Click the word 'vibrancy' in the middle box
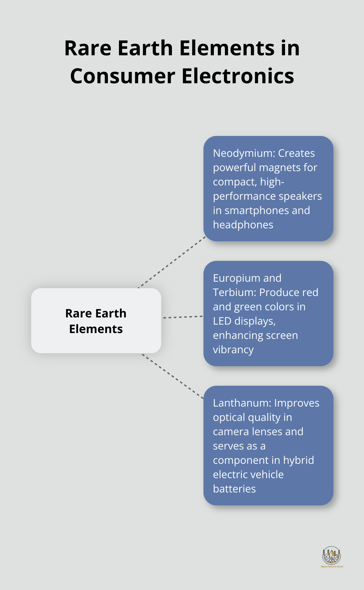Viewport: 364px width, 590px height. (x=233, y=350)
